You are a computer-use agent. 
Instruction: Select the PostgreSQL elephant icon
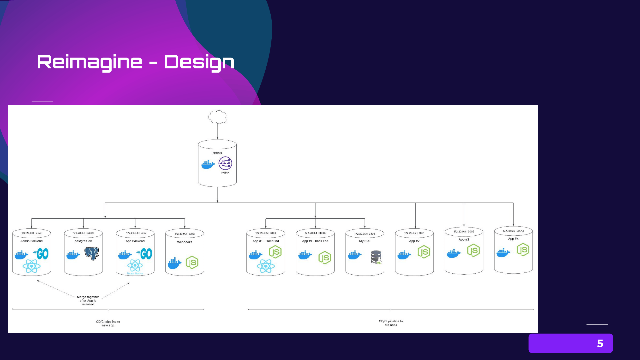tap(92, 253)
